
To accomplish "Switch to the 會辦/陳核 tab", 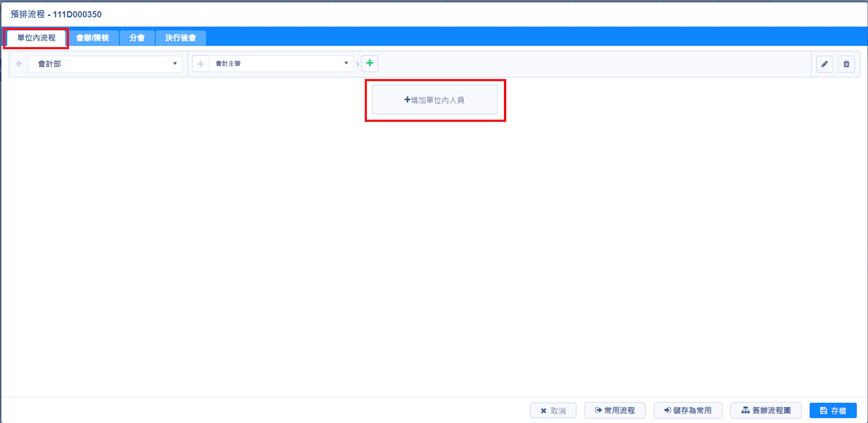I will (x=93, y=38).
